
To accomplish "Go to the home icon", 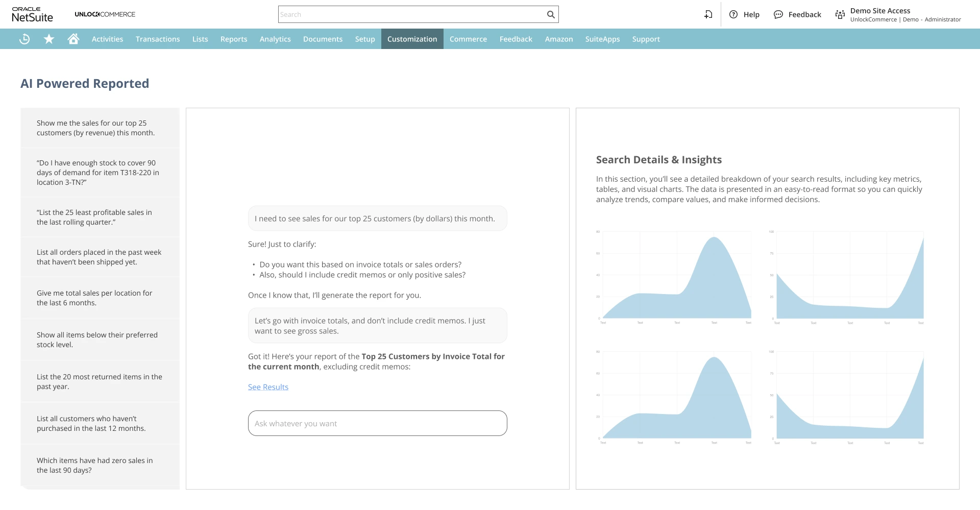I will 73,39.
